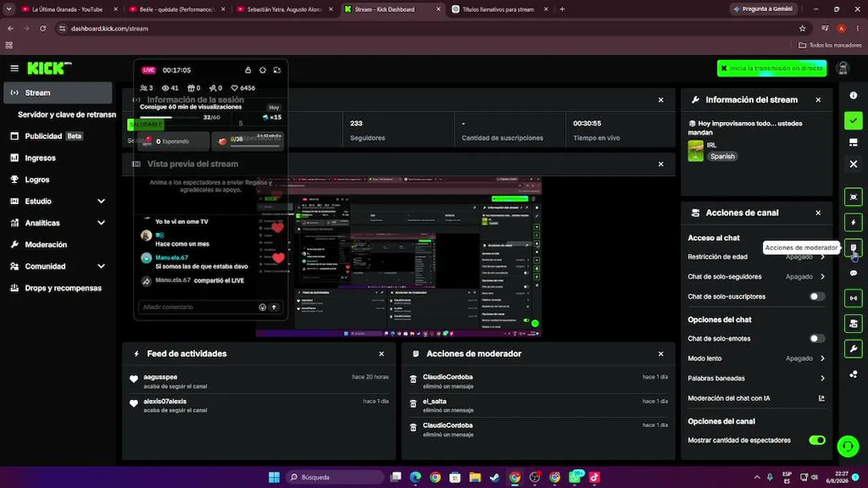Viewport: 868px width, 488px height.
Task: Open Palabras baneadas settings
Action: pyautogui.click(x=756, y=378)
